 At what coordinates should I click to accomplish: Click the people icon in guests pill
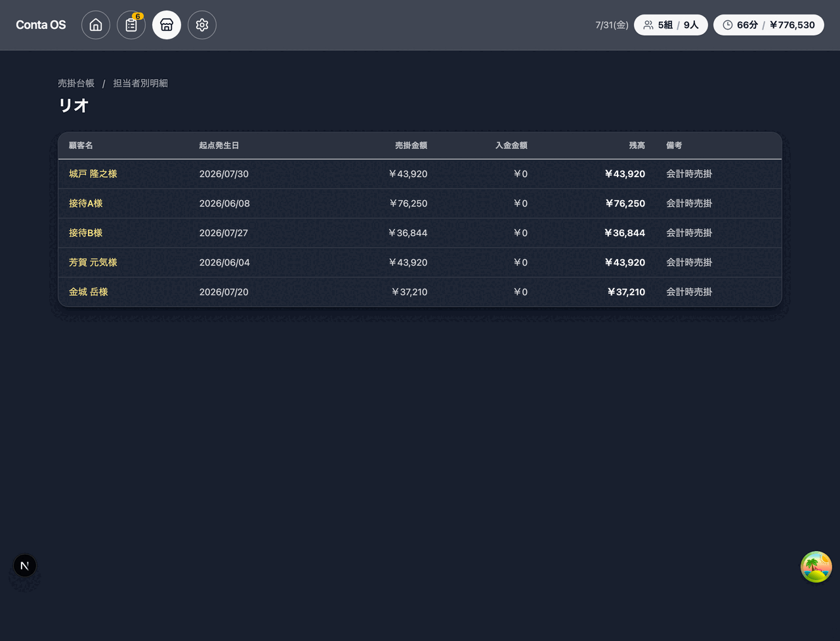coord(648,25)
